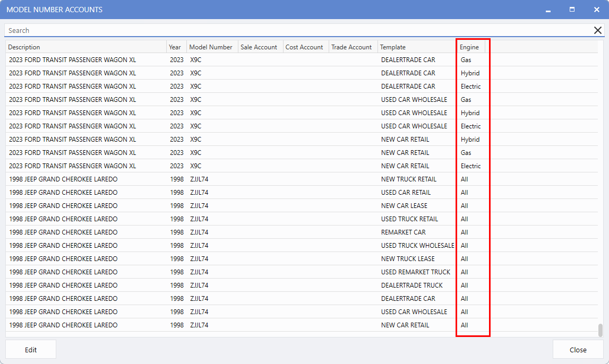Click 2023 year in Hybrid USED CAR WHOLESALE row
609x364 pixels.
point(177,113)
